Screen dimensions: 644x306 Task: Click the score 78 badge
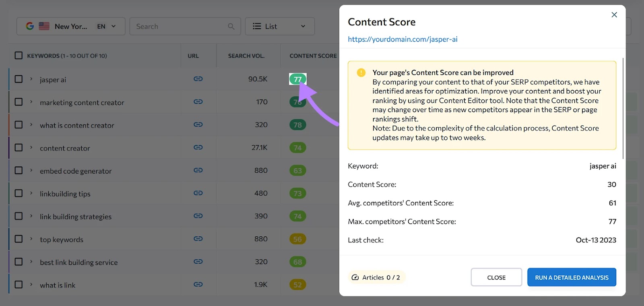click(298, 125)
